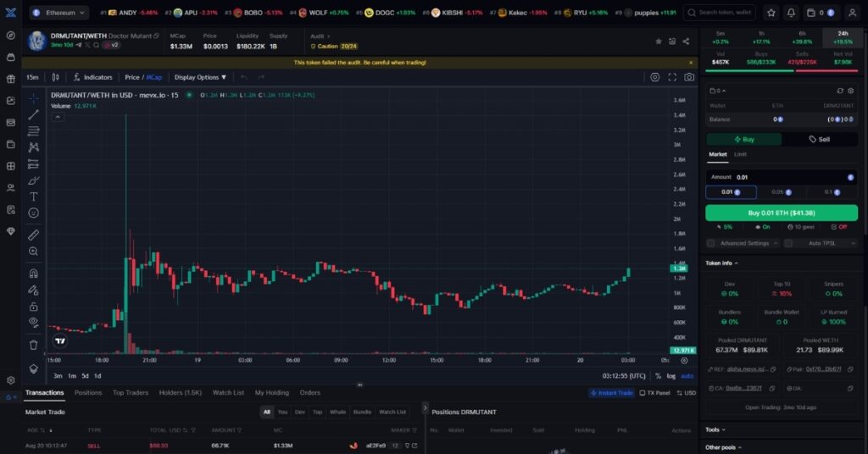Refresh the wallet balance
The height and width of the screenshot is (454, 868).
[x=840, y=91]
